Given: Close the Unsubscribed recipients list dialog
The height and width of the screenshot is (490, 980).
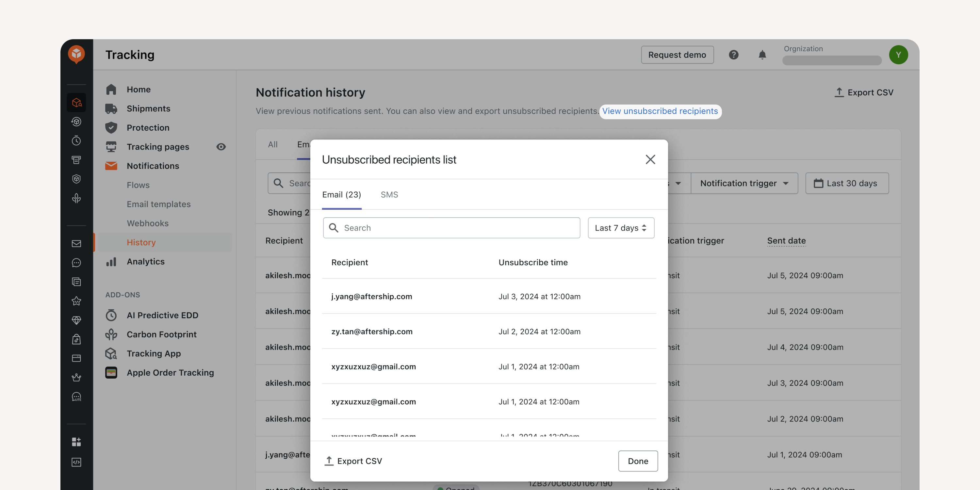Looking at the screenshot, I should pos(650,159).
